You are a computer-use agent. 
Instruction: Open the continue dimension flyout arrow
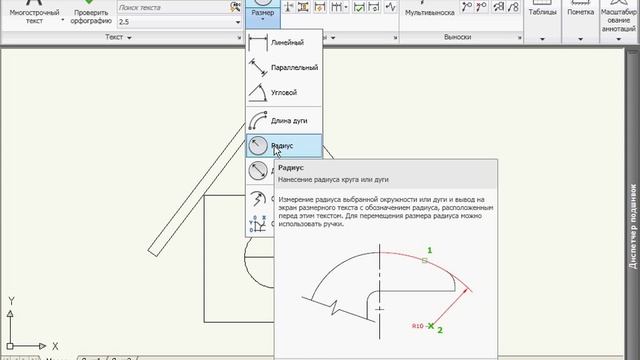pyautogui.click(x=346, y=7)
